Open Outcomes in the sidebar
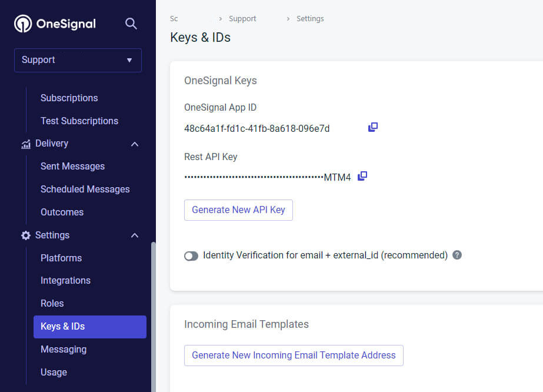 coord(62,212)
